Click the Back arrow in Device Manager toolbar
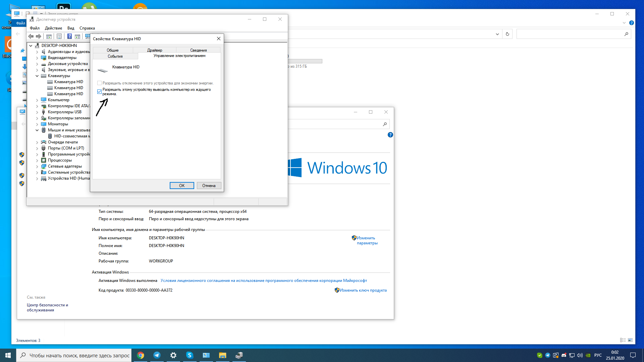644x362 pixels. [x=31, y=37]
